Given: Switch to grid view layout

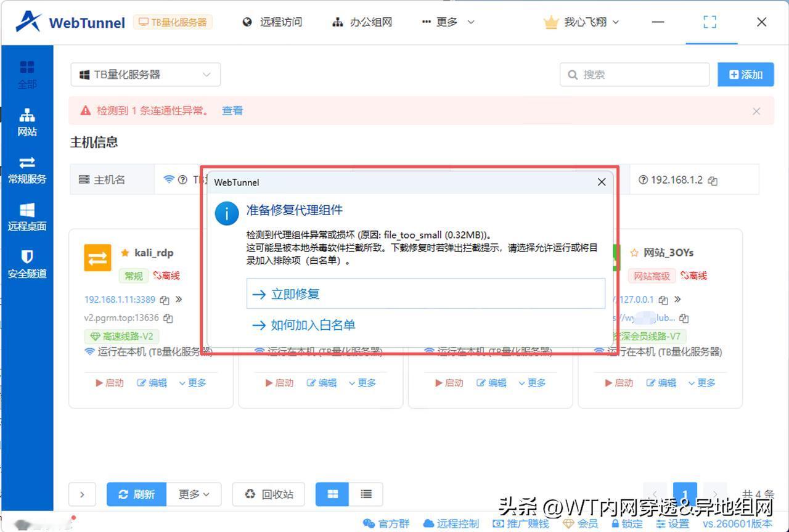Looking at the screenshot, I should pyautogui.click(x=333, y=494).
